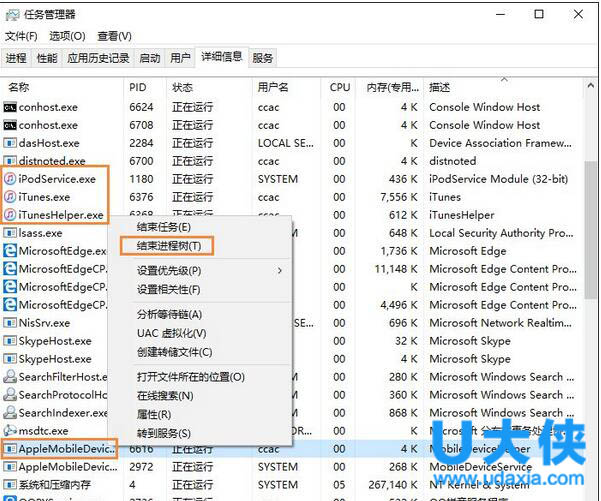Choose 结束进程树(T) in context menu

[x=169, y=246]
